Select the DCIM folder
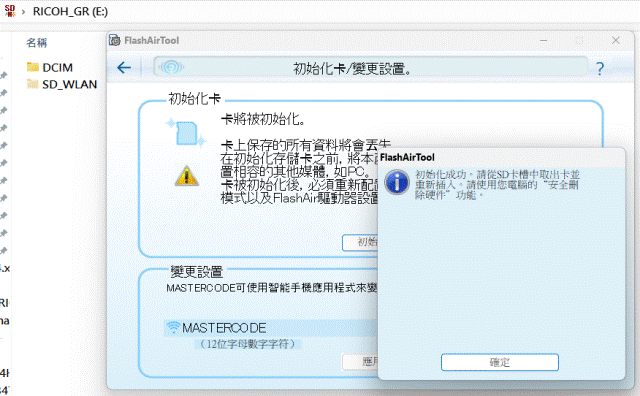Screen dimensions: 640x396 tap(50, 67)
